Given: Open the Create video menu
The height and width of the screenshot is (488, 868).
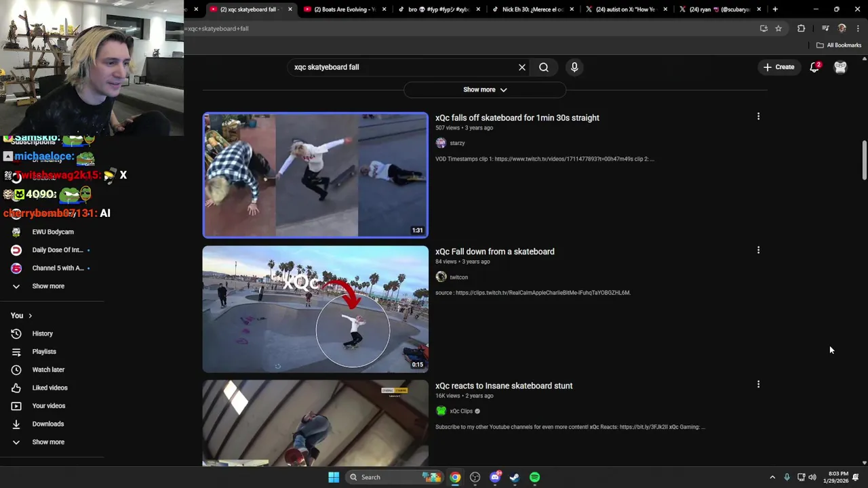Looking at the screenshot, I should tap(778, 67).
